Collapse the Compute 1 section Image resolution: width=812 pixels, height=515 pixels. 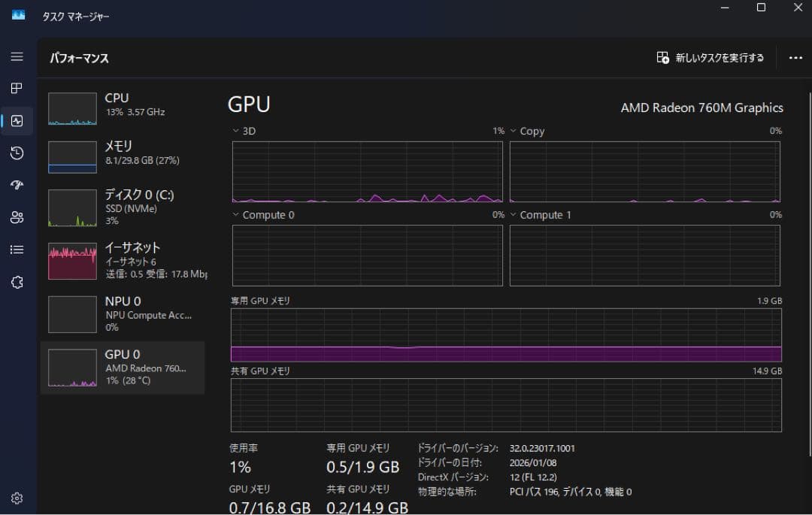point(514,215)
